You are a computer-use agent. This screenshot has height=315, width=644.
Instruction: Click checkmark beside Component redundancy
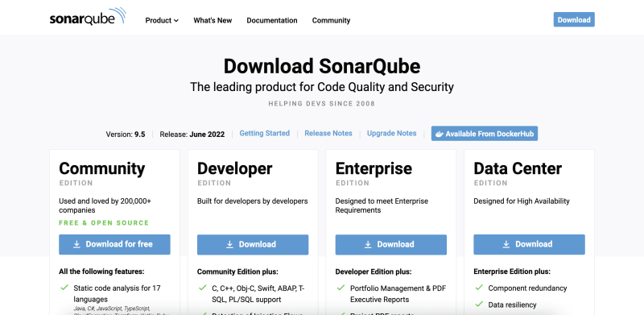(x=479, y=288)
